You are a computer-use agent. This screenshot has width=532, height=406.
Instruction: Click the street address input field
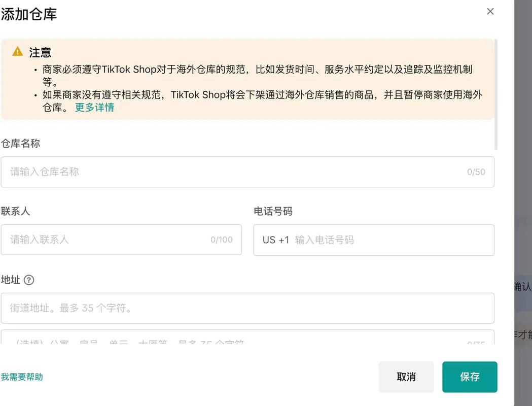tap(203, 308)
